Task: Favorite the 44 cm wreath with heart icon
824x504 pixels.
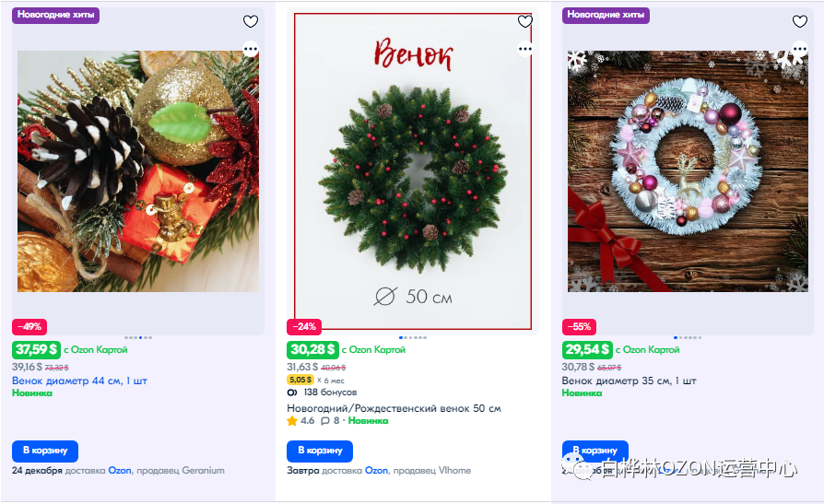Action: coord(251,21)
